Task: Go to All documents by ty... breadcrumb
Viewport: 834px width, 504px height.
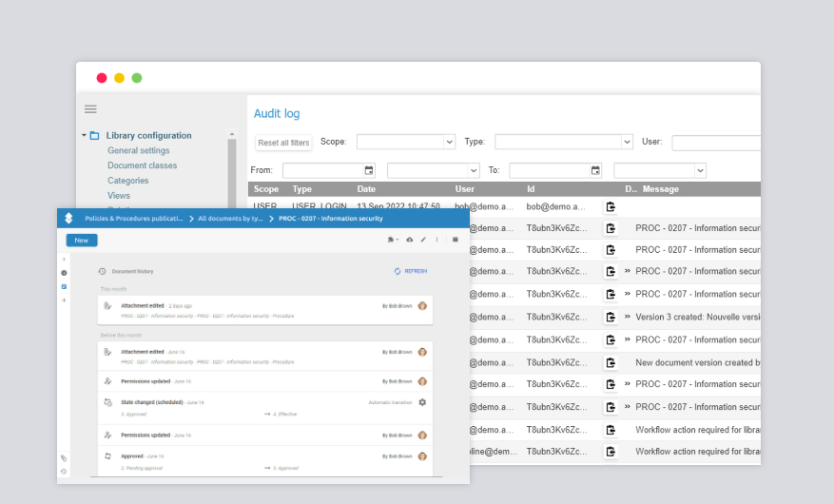Action: point(230,219)
